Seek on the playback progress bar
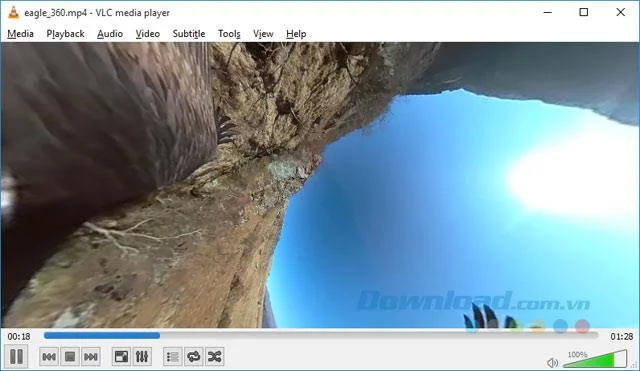This screenshot has height=371, width=640. [x=321, y=335]
